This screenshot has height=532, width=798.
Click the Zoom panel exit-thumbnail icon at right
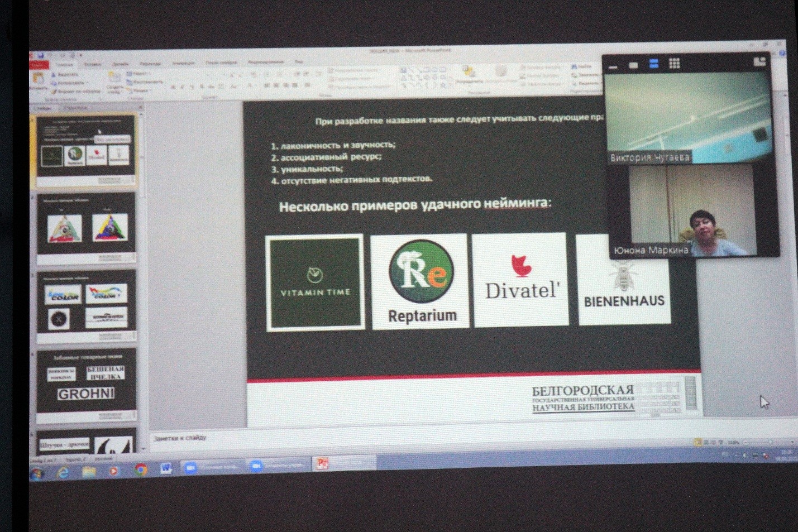click(x=759, y=61)
